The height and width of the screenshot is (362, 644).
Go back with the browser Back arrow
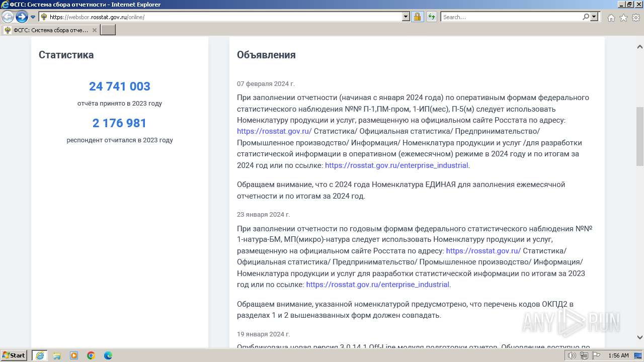click(8, 17)
